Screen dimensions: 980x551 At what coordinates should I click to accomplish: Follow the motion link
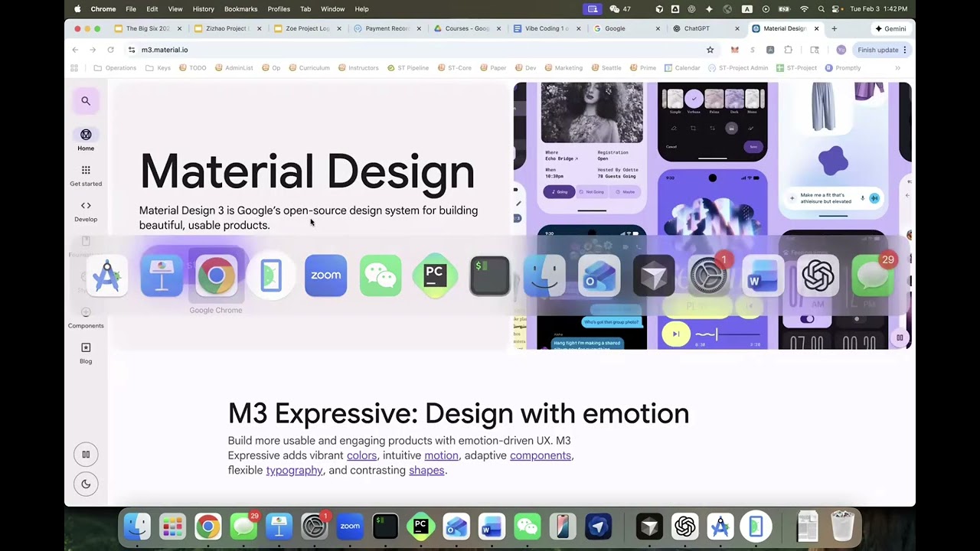(441, 455)
